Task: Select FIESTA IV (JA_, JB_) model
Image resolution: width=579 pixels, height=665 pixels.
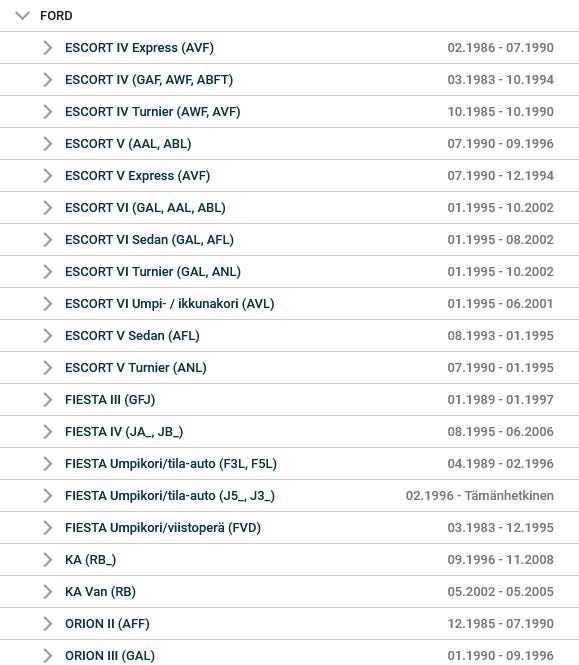Action: click(289, 432)
